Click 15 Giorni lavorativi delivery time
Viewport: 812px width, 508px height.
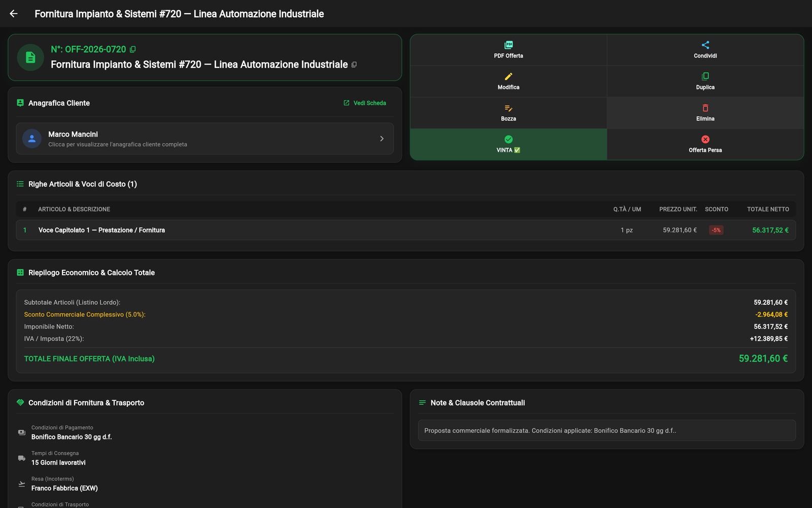pyautogui.click(x=58, y=463)
